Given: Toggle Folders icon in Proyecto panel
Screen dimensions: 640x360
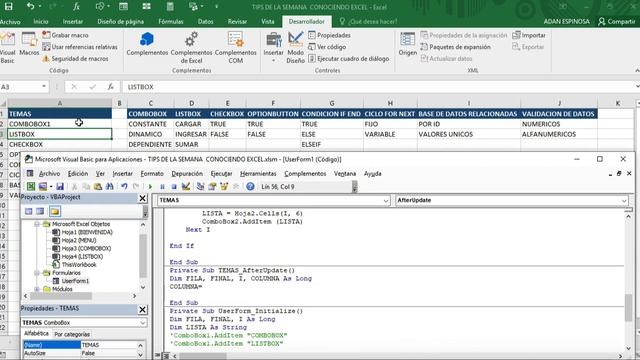Looking at the screenshot, I should pos(55,211).
